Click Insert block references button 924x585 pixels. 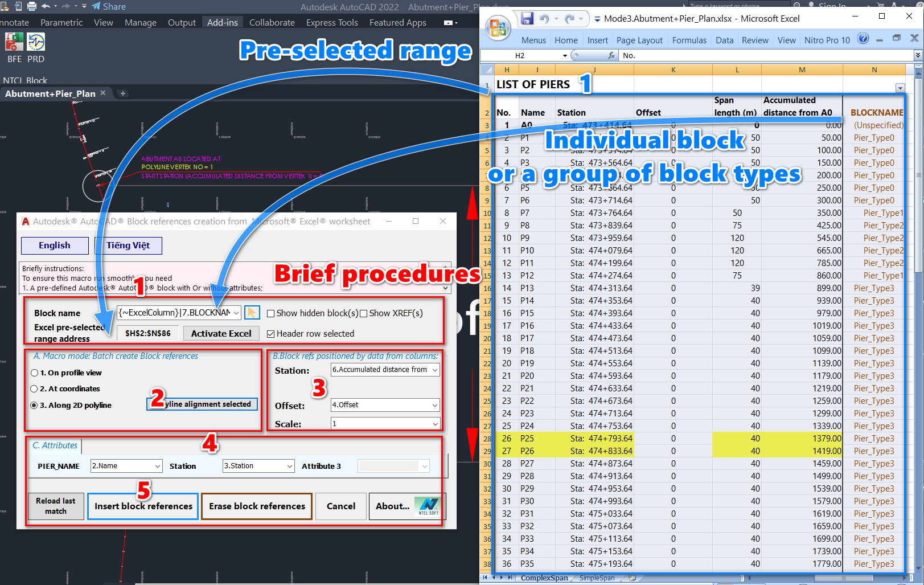click(143, 506)
